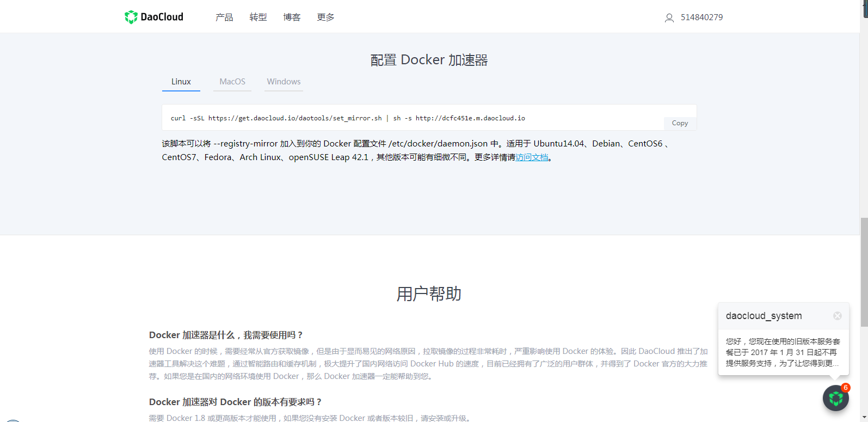Open the 博客 menu
This screenshot has height=422, width=868.
coord(292,17)
